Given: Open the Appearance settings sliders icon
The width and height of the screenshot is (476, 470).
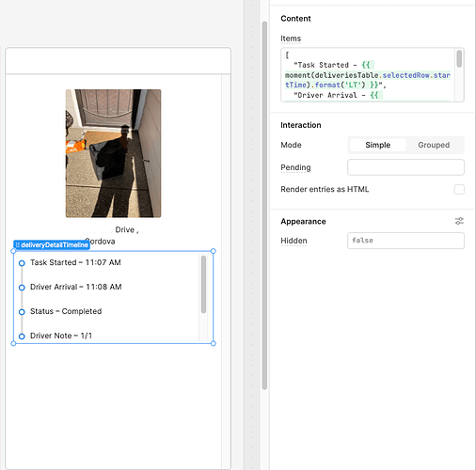Looking at the screenshot, I should [x=459, y=221].
